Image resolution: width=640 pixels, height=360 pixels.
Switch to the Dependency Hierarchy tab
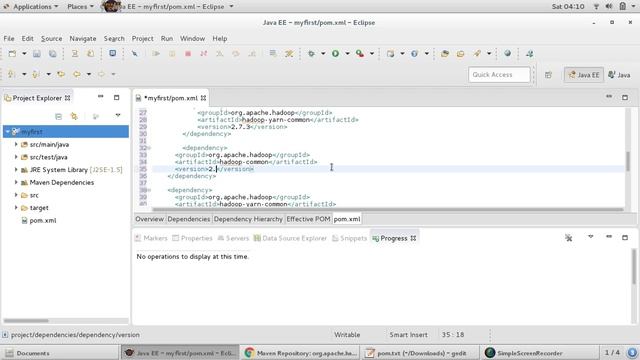[x=248, y=219]
